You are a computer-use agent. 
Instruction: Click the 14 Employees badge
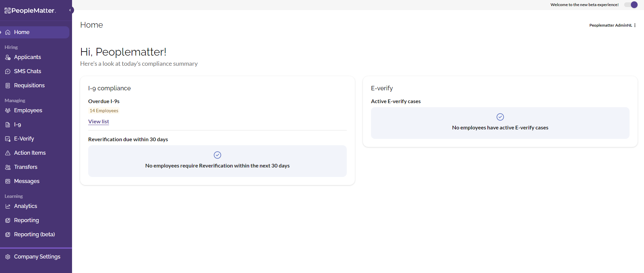point(104,111)
